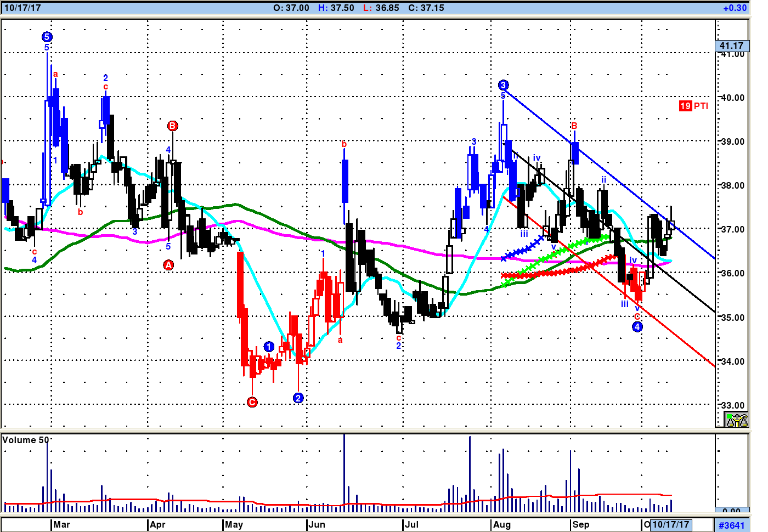Click the #3641 bar count label
The width and height of the screenshot is (768, 532).
[x=732, y=525]
